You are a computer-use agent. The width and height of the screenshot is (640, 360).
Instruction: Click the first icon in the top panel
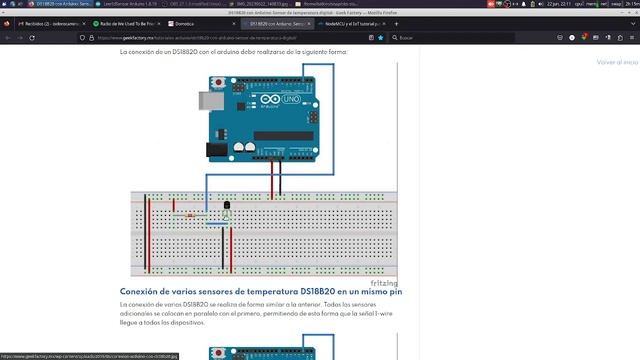[x=4, y=4]
